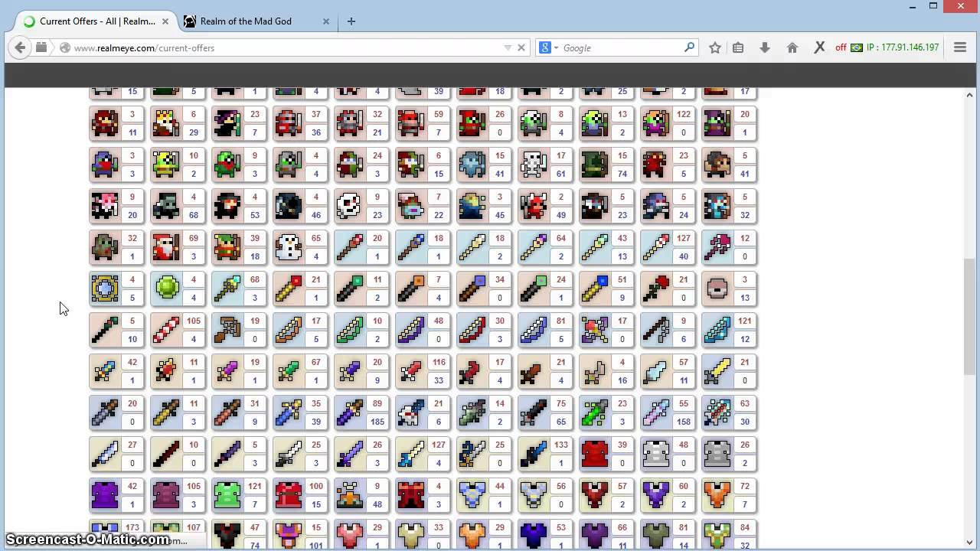This screenshot has height=551, width=980.
Task: Click the black sword with 10 offers
Action: point(166,454)
